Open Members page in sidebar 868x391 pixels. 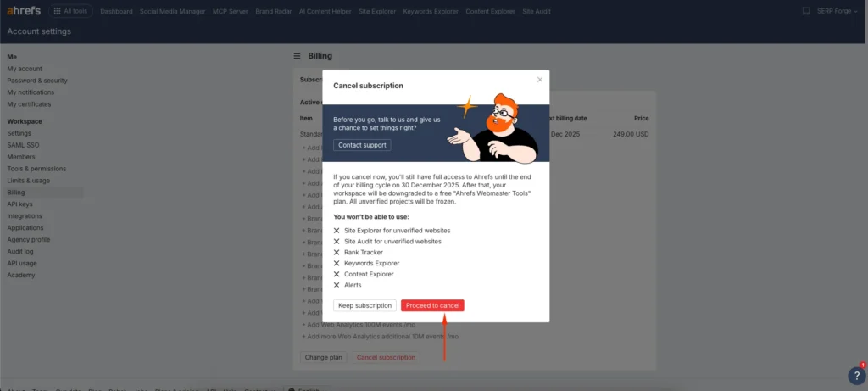[21, 157]
